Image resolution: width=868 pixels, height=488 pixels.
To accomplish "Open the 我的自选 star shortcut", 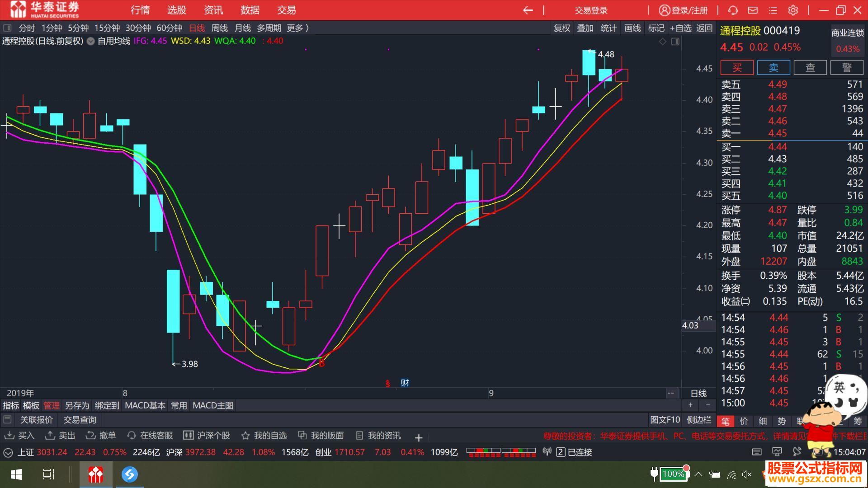I will click(264, 436).
